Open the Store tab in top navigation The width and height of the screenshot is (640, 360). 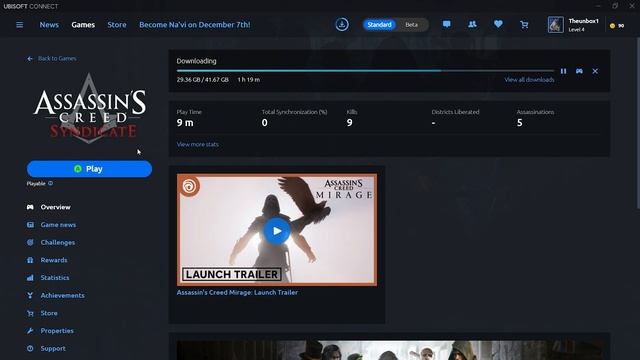click(117, 24)
